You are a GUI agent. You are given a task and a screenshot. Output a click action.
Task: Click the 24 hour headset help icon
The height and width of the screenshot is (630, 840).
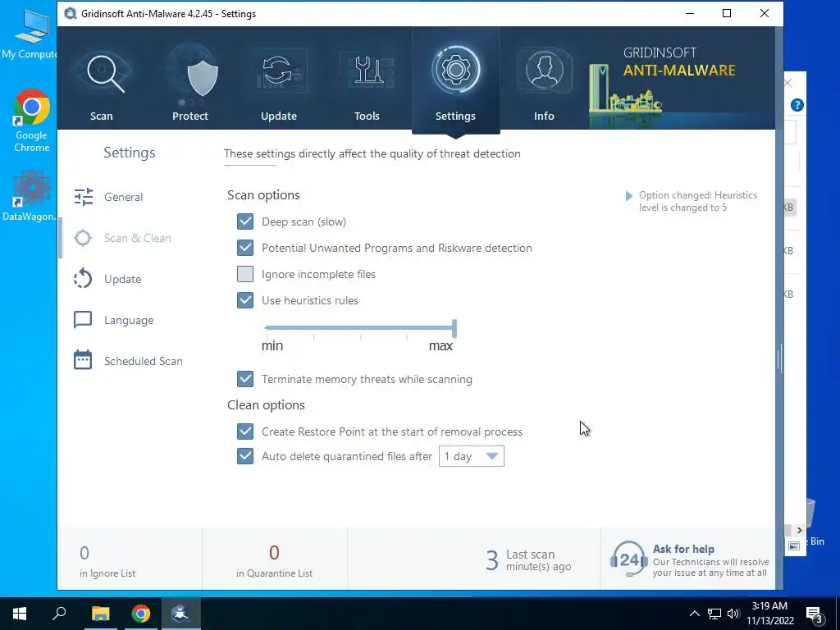coord(629,559)
